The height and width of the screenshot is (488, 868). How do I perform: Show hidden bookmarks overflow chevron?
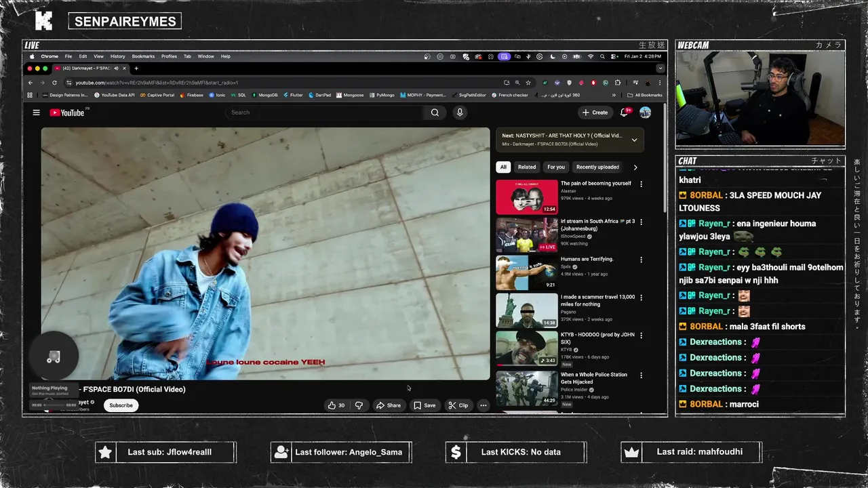(614, 95)
